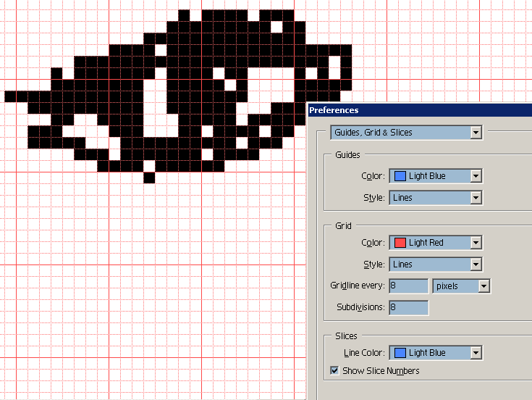Click the Show Slice Numbers label text
Screen dimensions: 532x400
[x=381, y=371]
